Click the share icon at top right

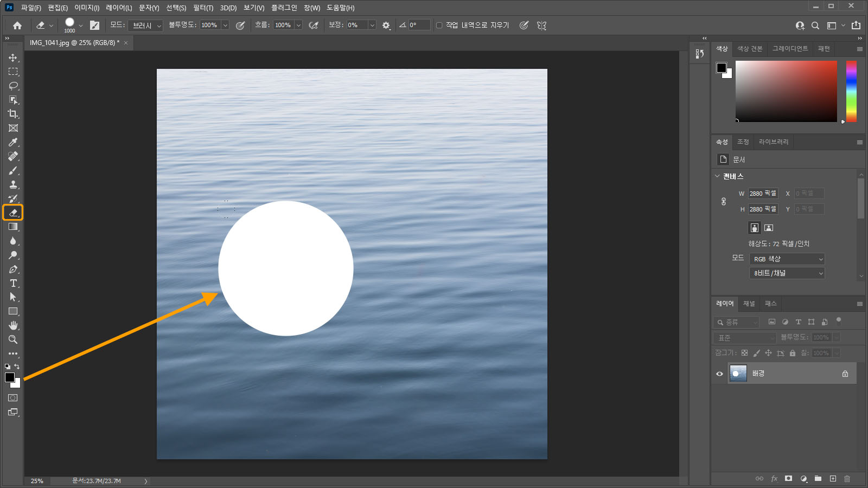[x=856, y=25]
